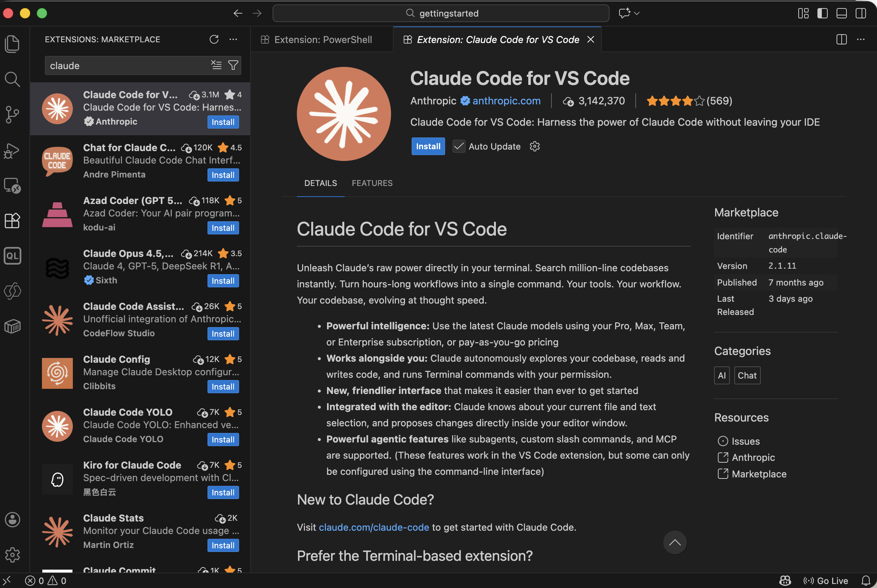877x588 pixels.
Task: Open the Source Control view
Action: pos(13,114)
